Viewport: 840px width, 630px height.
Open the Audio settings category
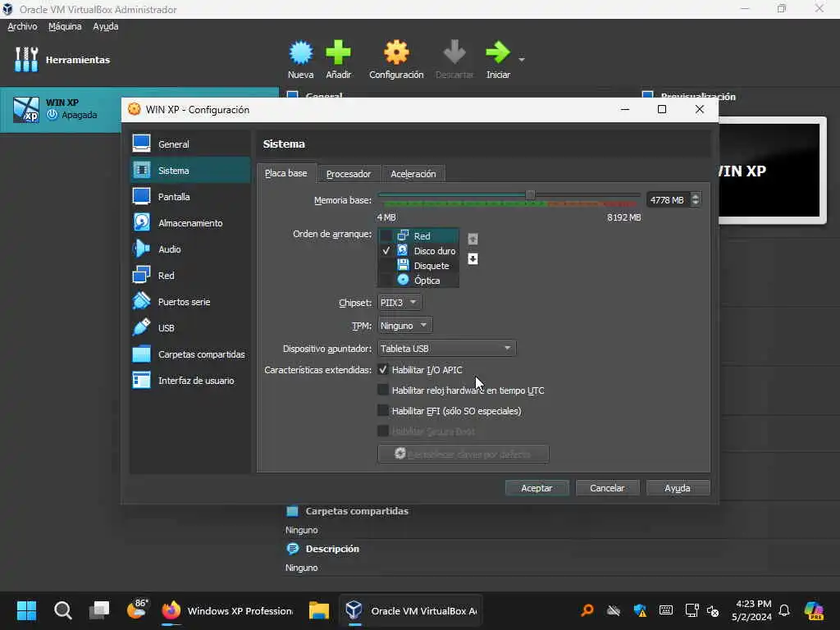190,249
